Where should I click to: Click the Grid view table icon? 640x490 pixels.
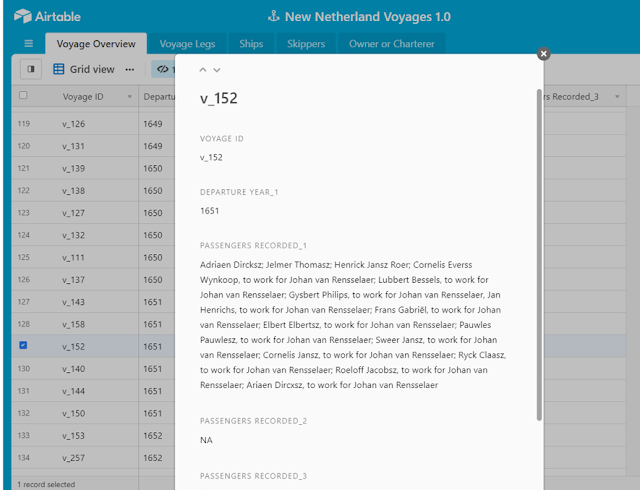(x=59, y=69)
